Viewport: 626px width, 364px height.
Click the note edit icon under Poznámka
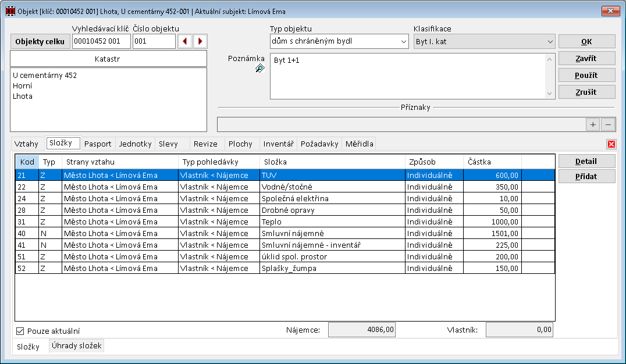[x=259, y=69]
